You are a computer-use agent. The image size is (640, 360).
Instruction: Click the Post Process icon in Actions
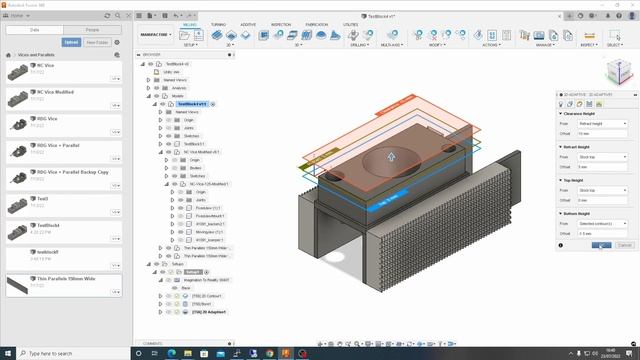pyautogui.click(x=492, y=35)
